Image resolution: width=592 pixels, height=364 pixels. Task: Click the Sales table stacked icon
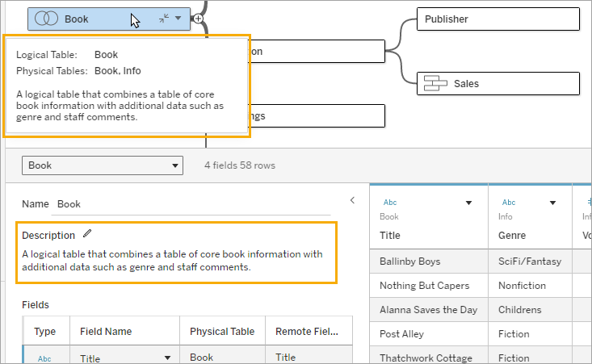436,83
